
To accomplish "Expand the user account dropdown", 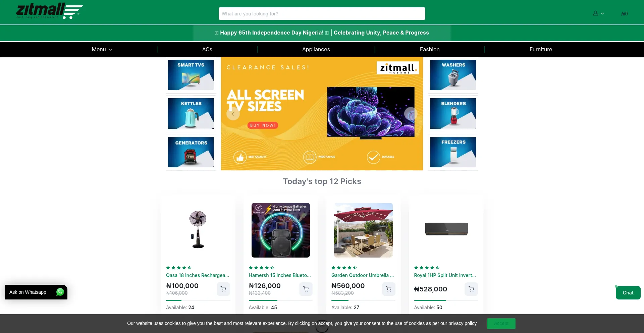I will click(x=598, y=13).
